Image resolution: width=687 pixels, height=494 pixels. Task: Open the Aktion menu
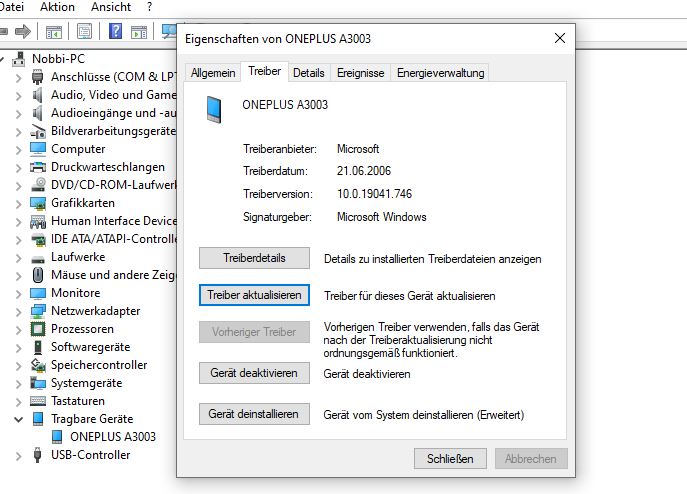[57, 7]
